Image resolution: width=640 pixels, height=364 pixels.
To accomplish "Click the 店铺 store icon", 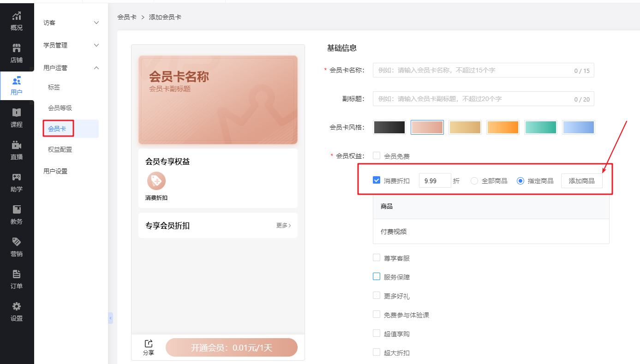I will [17, 48].
